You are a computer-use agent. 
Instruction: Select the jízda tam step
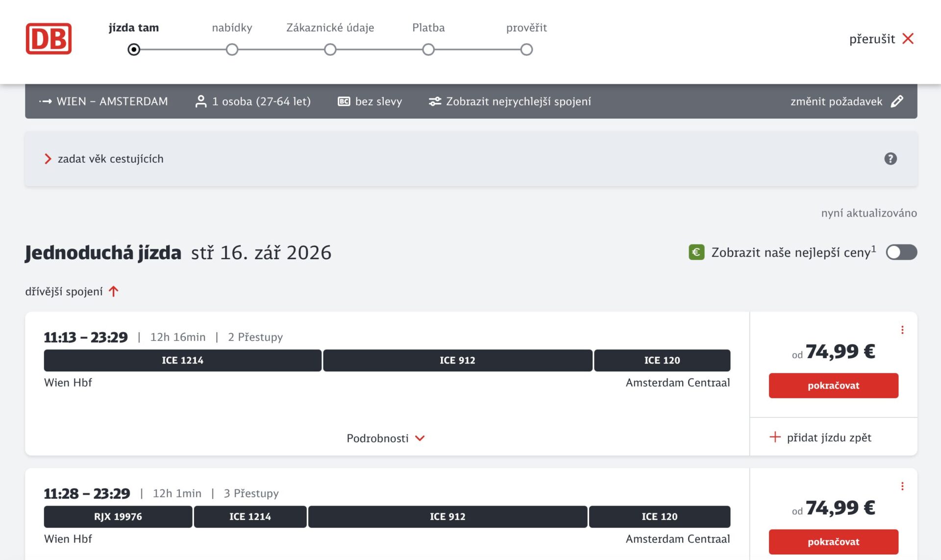[134, 28]
